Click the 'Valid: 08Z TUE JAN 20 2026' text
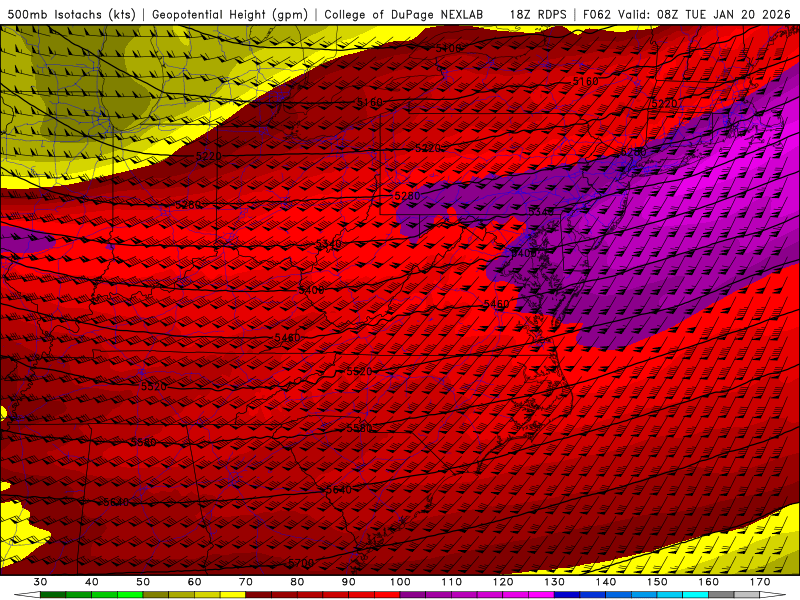800x600 pixels. pos(704,14)
